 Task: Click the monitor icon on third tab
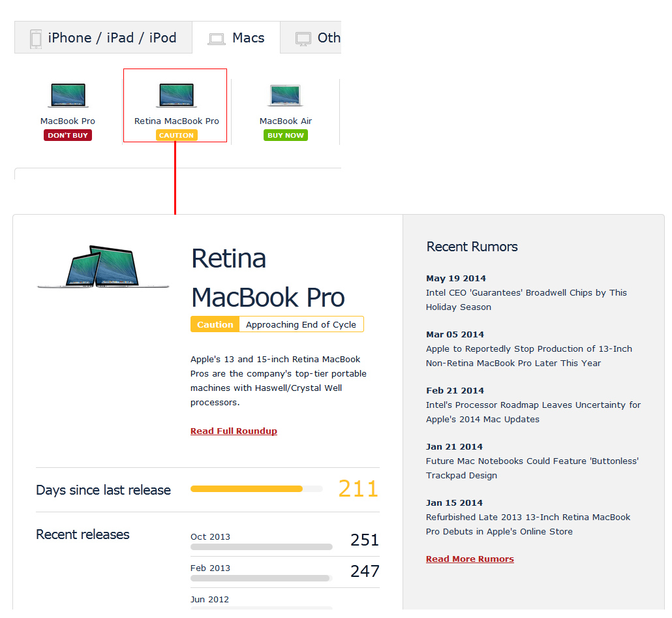click(303, 39)
